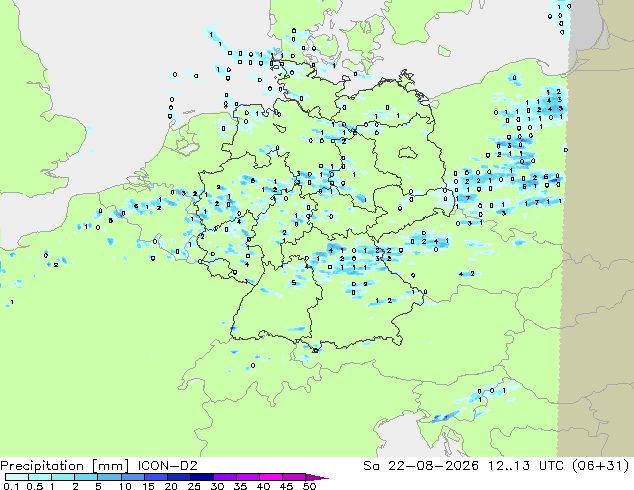Click the 'ICON-D2' model name label
634x490 pixels.
(x=168, y=466)
